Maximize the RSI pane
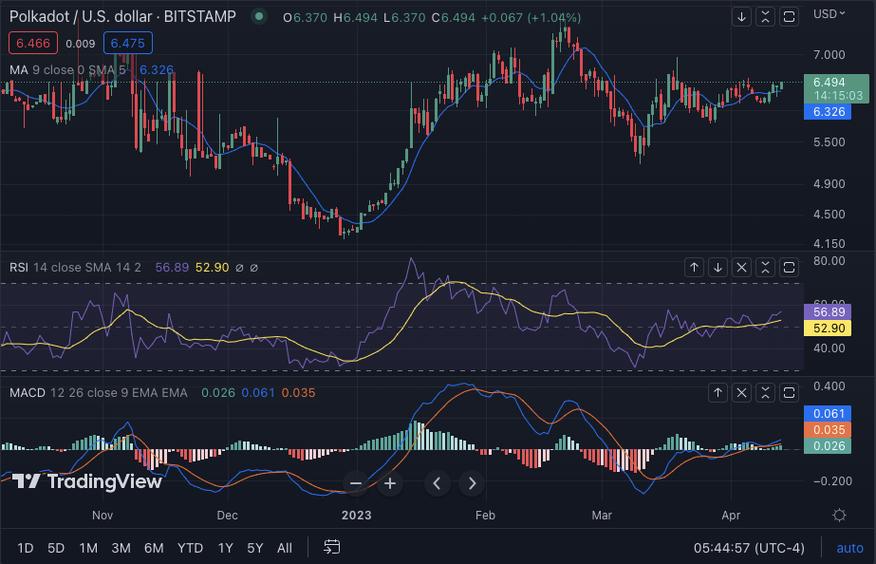This screenshot has height=564, width=876. pos(789,268)
